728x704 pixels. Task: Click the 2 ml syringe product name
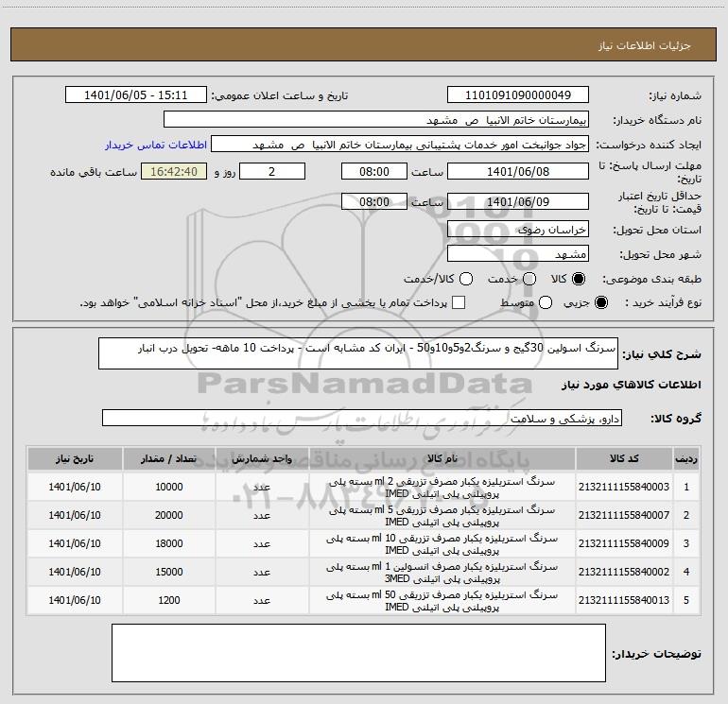click(x=442, y=488)
